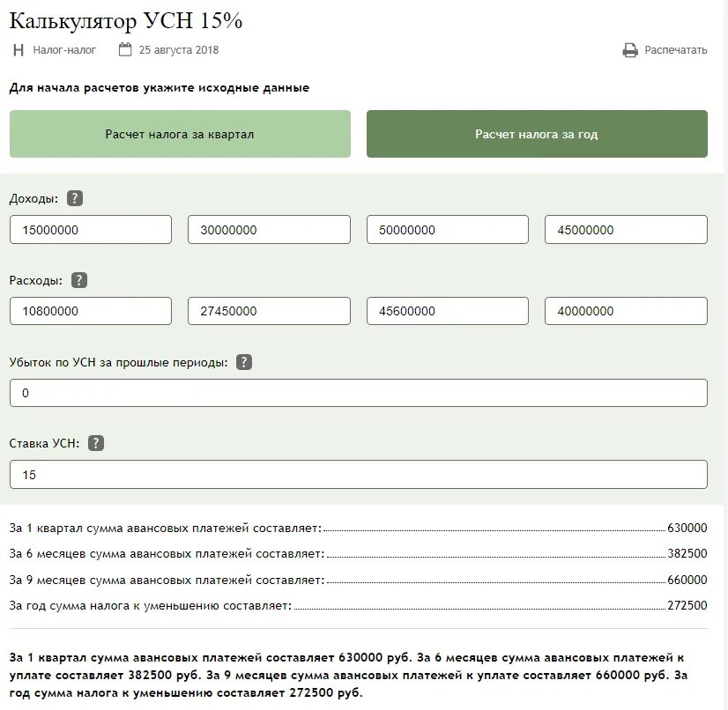Click the expenses field showing 45600000

[x=448, y=311]
